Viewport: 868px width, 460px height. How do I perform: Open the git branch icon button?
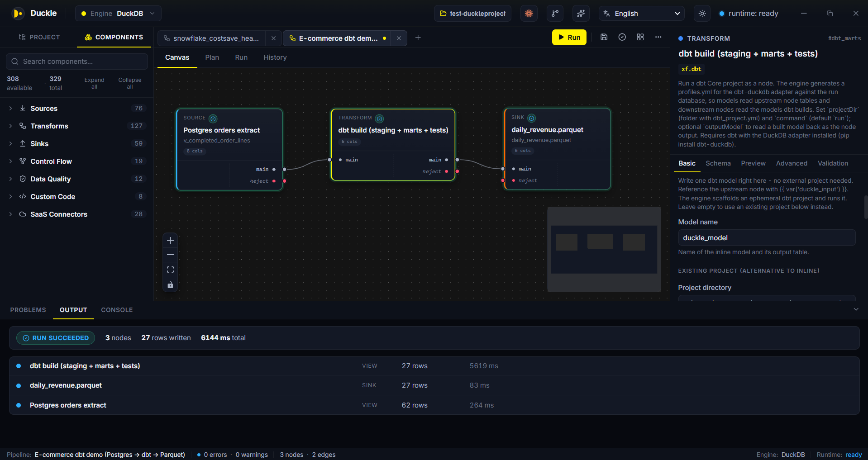555,14
